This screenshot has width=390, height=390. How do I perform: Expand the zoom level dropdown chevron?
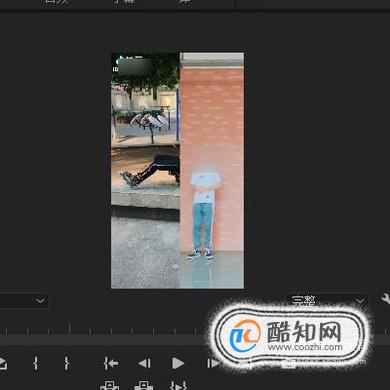[x=40, y=301]
